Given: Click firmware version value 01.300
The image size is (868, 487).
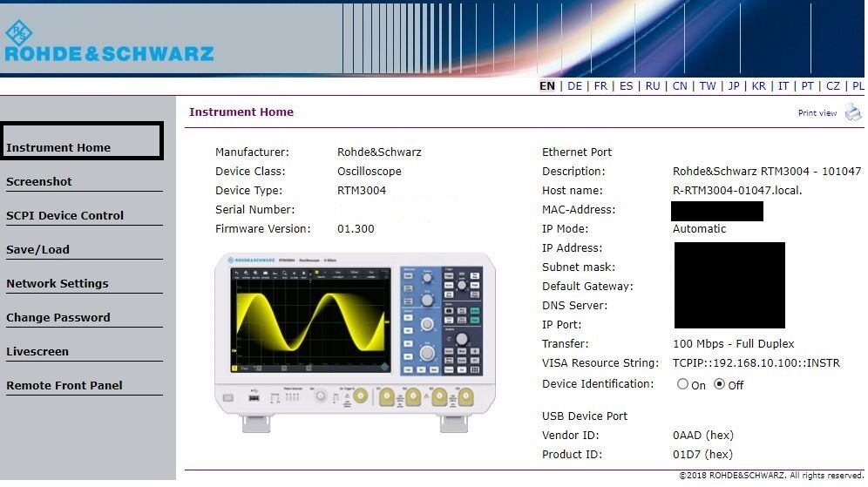Looking at the screenshot, I should click(x=356, y=228).
